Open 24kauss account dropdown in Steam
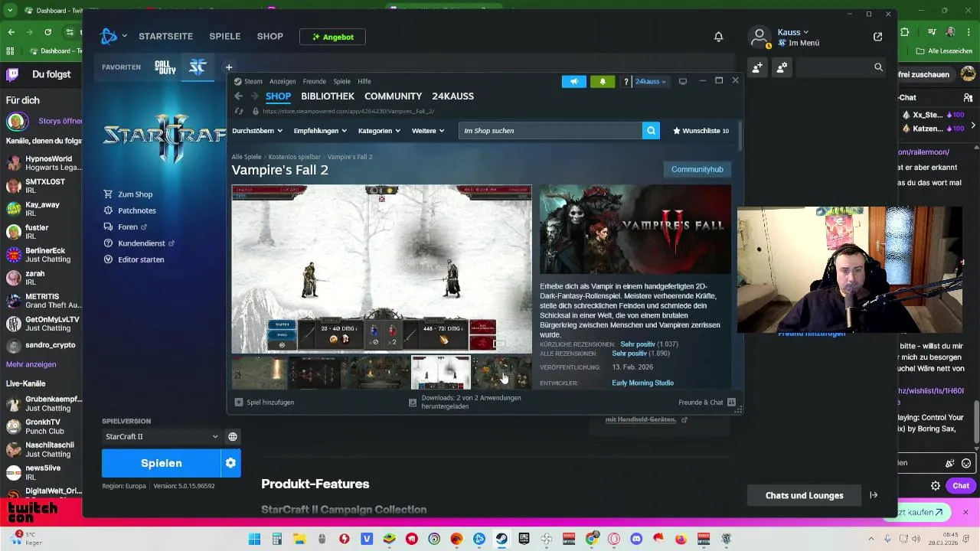Viewport: 980px width, 551px height. click(651, 81)
